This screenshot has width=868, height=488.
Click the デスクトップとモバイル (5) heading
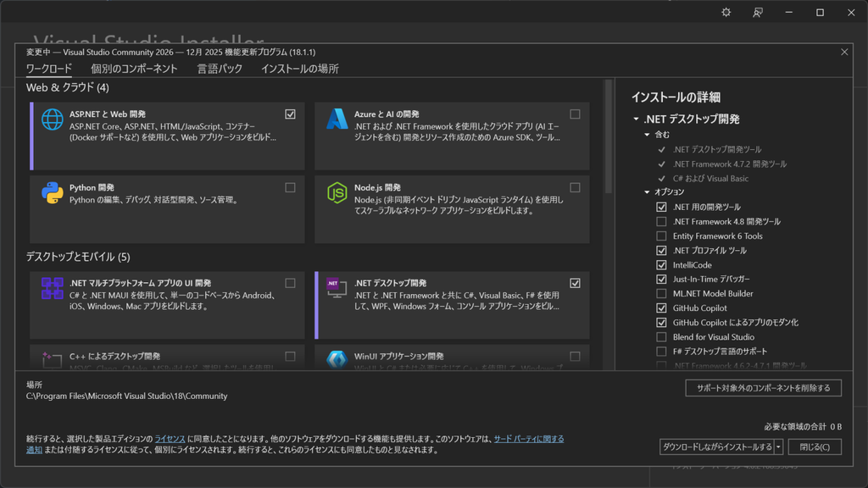point(78,257)
